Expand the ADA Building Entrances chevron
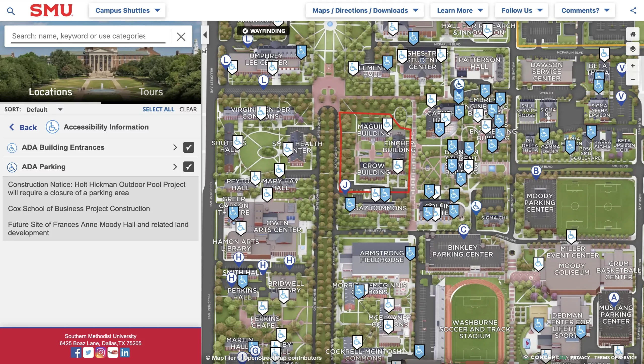 175,147
